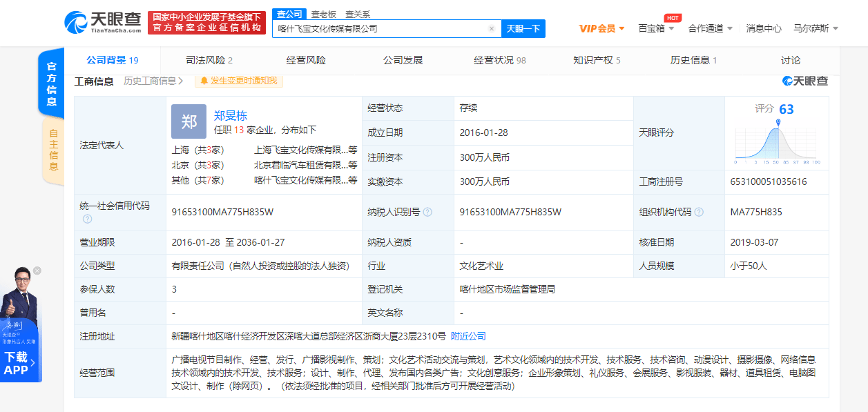The width and height of the screenshot is (868, 412).
Task: Close the floating app download ad
Action: click(37, 270)
